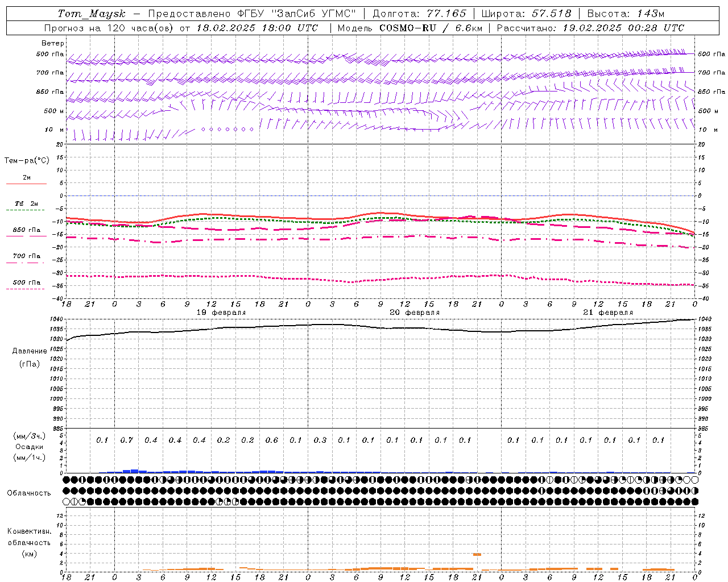Image resolution: width=728 pixels, height=582 pixels.
Task: Click the (мм/1ч.) precipitation unit label
Action: click(30, 458)
